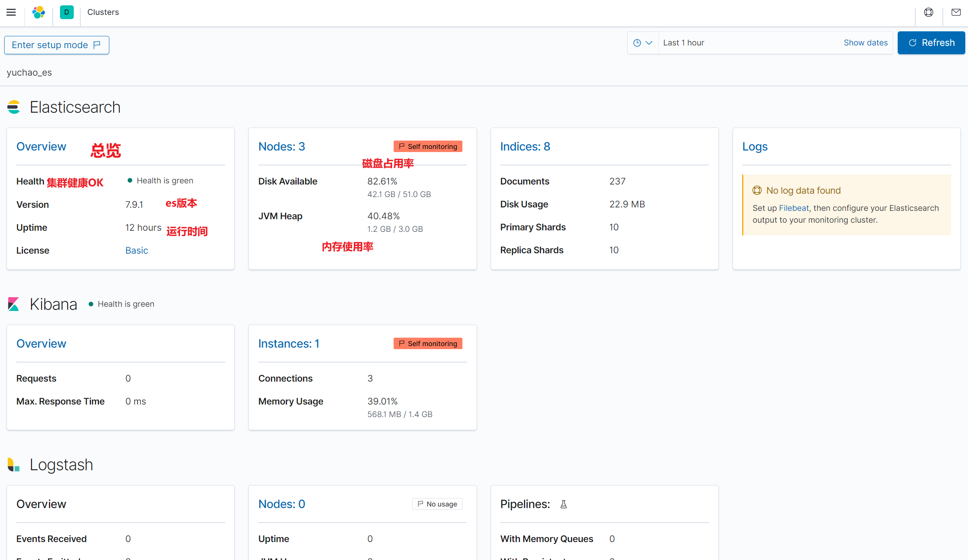Open the D space avatar
968x560 pixels.
(x=66, y=12)
